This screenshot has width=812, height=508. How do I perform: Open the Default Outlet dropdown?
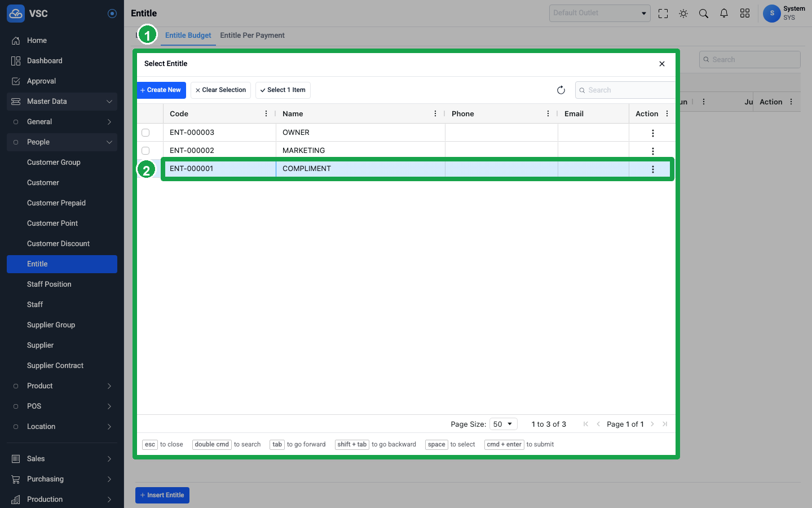click(x=600, y=13)
